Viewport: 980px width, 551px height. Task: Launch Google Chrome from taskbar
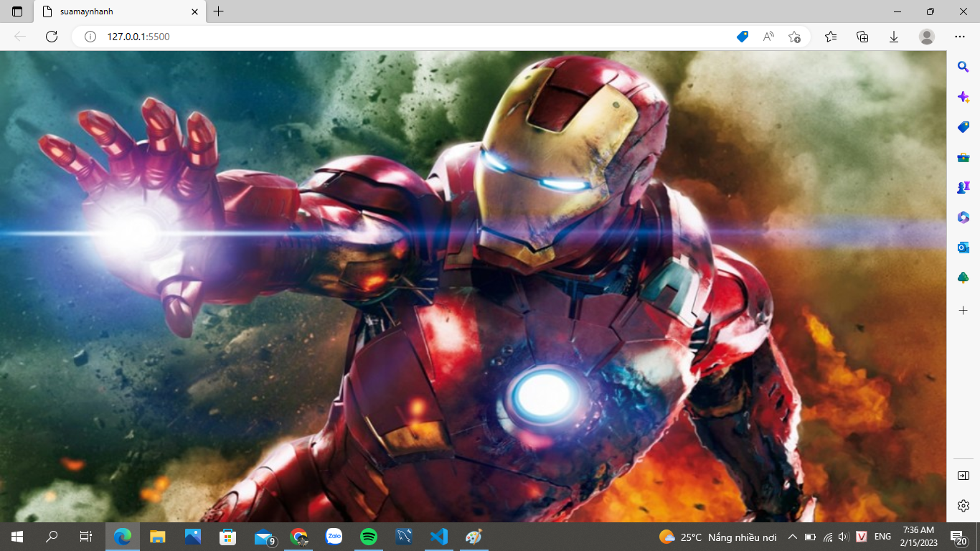[x=298, y=537]
